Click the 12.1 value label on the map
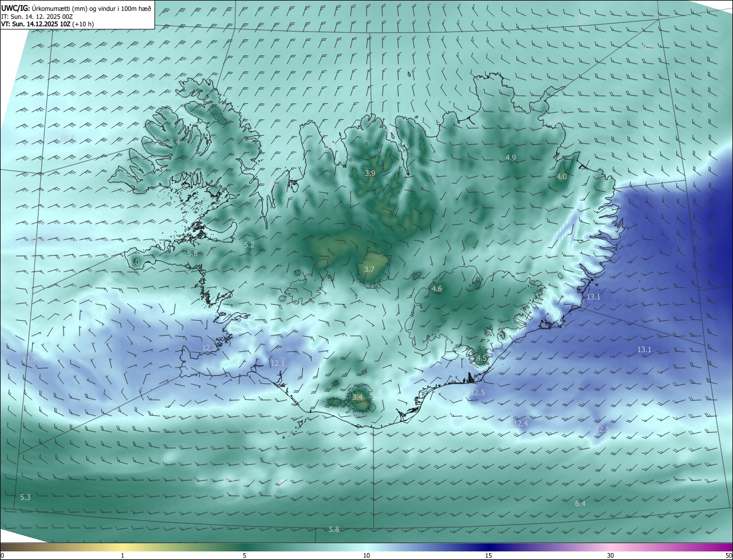733x560 pixels. pos(278,363)
